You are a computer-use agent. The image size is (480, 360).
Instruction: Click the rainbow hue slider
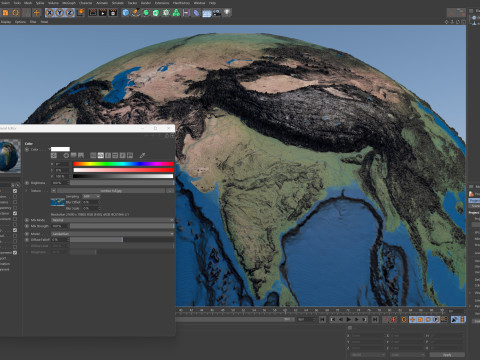123,164
